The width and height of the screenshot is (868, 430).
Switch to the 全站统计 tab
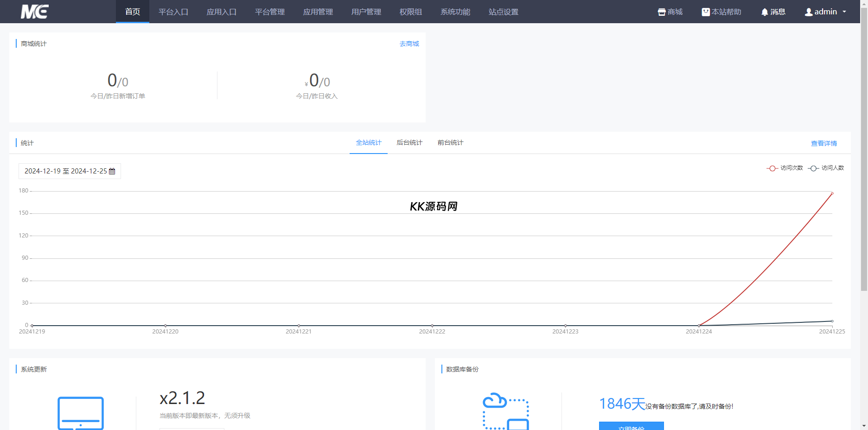pos(369,143)
